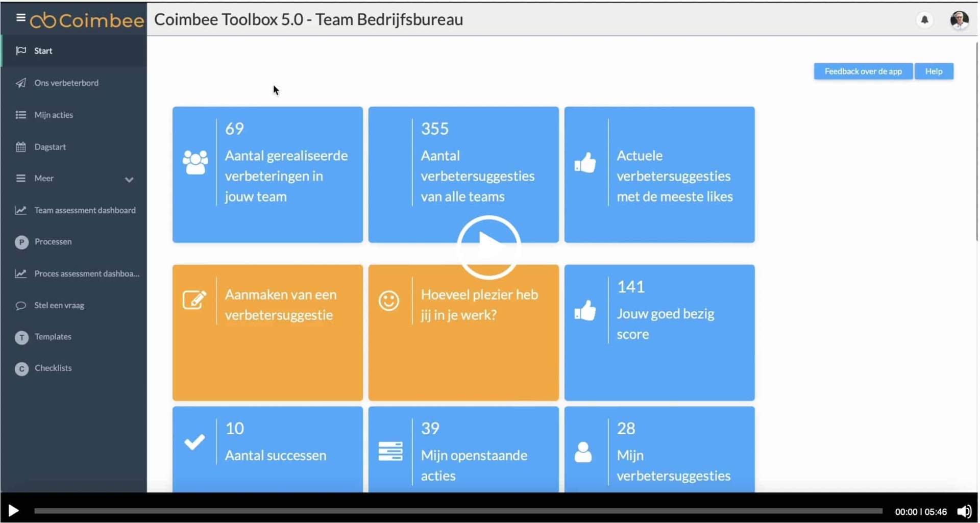This screenshot has width=980, height=523.
Task: Click the paper plane icon for Ons verbeterbord
Action: (21, 83)
